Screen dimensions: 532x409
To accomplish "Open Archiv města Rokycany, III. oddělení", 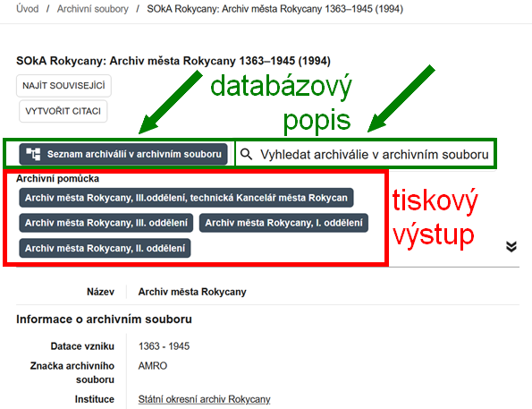I will point(106,223).
